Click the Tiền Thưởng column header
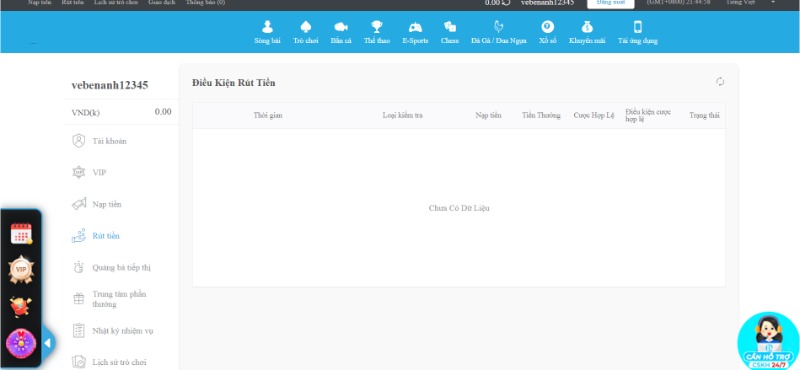 point(541,115)
